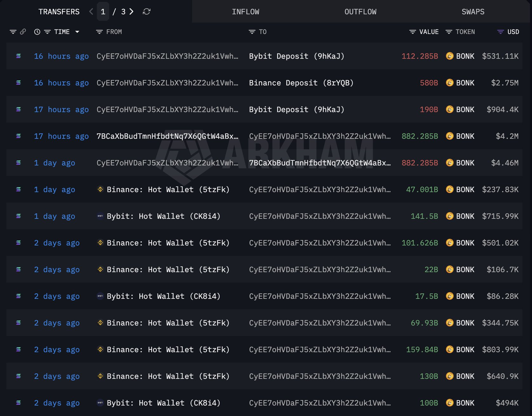Open the TO column filter icon
Image resolution: width=532 pixels, height=416 pixels.
pyautogui.click(x=252, y=32)
